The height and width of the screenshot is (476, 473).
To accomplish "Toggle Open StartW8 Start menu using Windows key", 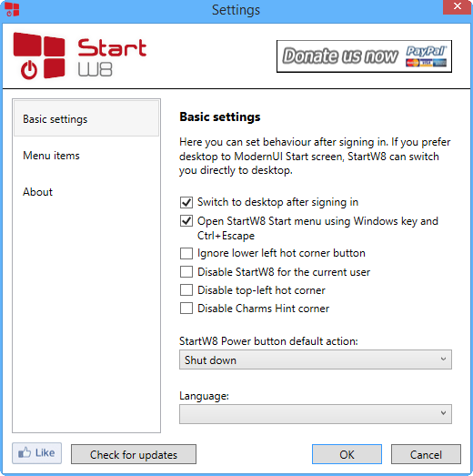I will [186, 221].
